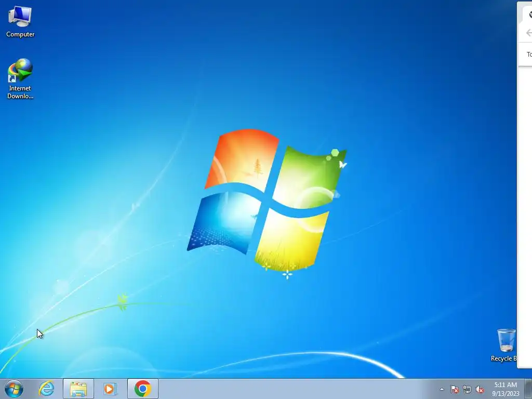Open the clock showing 5:11 AM
This screenshot has height=399, width=532.
click(x=506, y=389)
